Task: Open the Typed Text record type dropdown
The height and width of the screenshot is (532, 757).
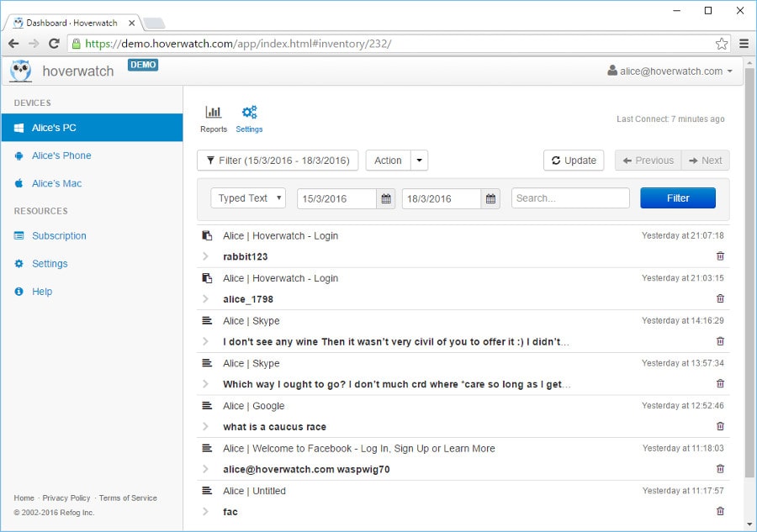Action: click(247, 198)
